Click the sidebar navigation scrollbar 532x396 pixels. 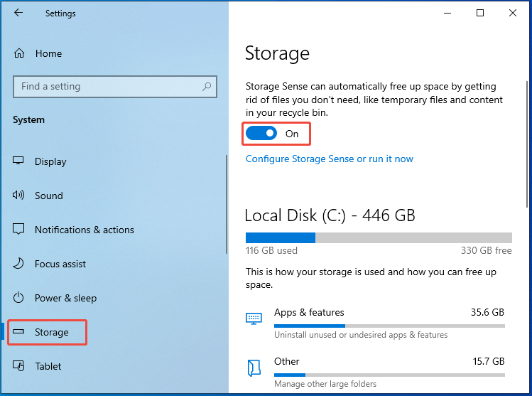coord(227,205)
